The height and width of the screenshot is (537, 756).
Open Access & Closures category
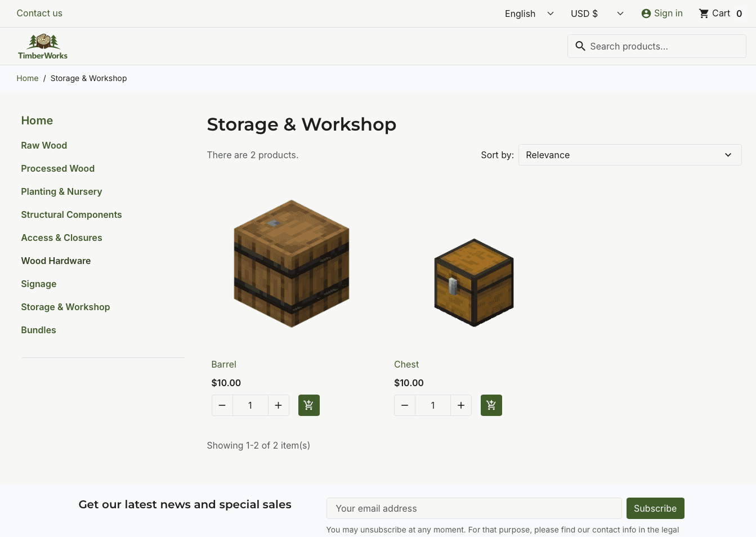pyautogui.click(x=61, y=238)
